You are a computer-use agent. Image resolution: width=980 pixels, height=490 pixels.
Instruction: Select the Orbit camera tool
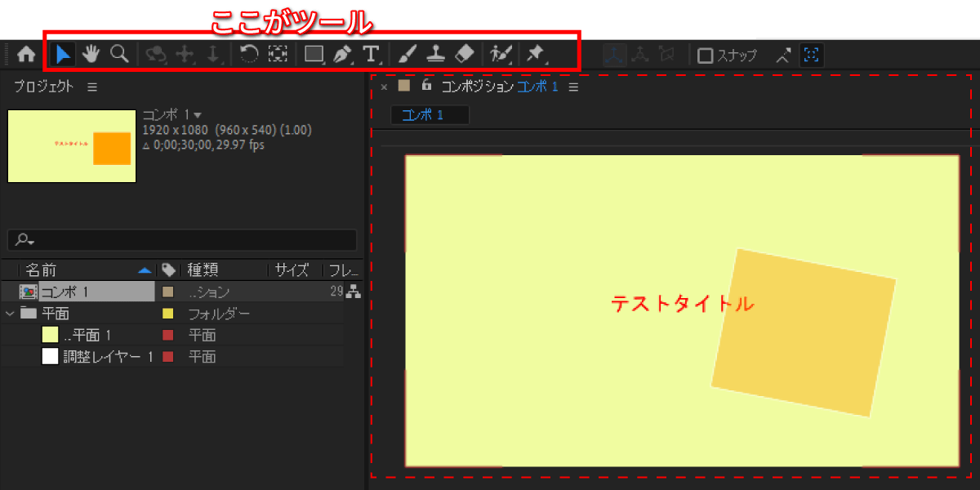[x=156, y=55]
